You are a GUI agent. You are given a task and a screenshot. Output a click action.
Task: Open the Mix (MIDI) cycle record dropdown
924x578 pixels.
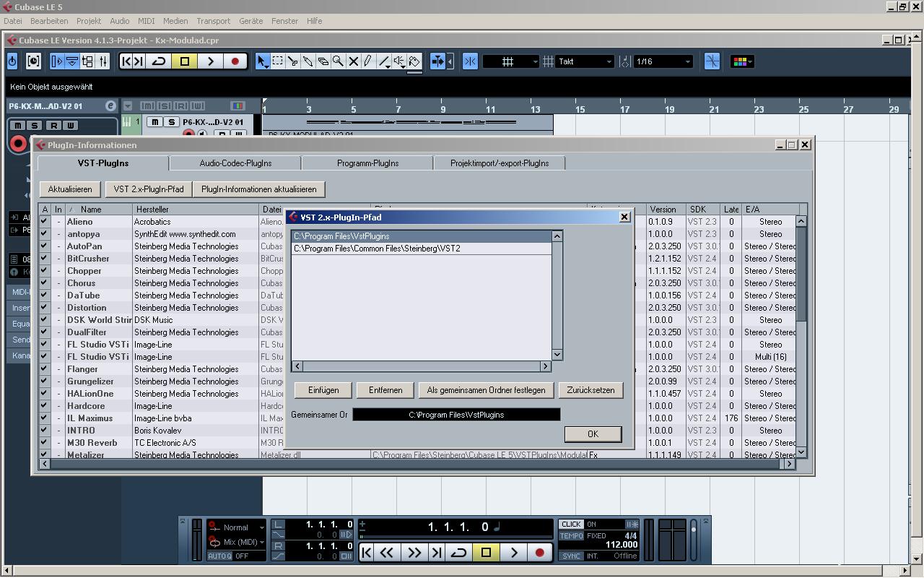click(x=236, y=542)
